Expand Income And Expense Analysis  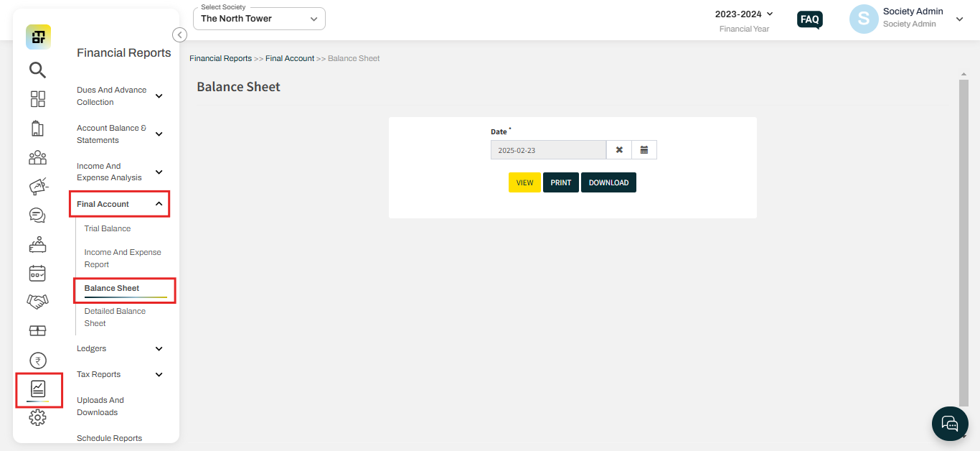pyautogui.click(x=121, y=172)
